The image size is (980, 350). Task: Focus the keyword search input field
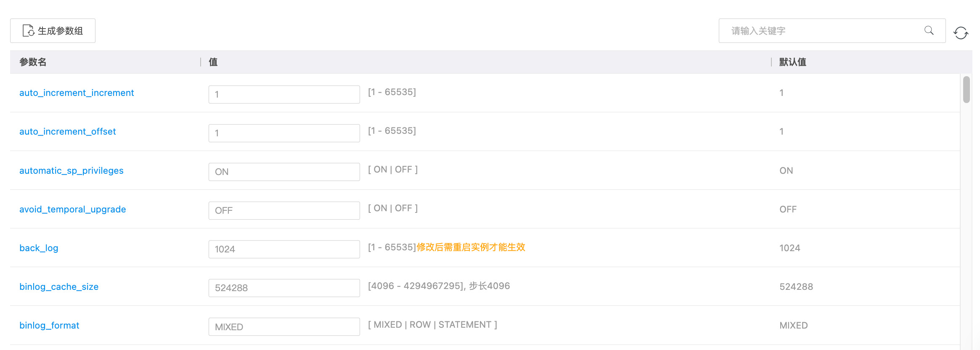tap(820, 31)
